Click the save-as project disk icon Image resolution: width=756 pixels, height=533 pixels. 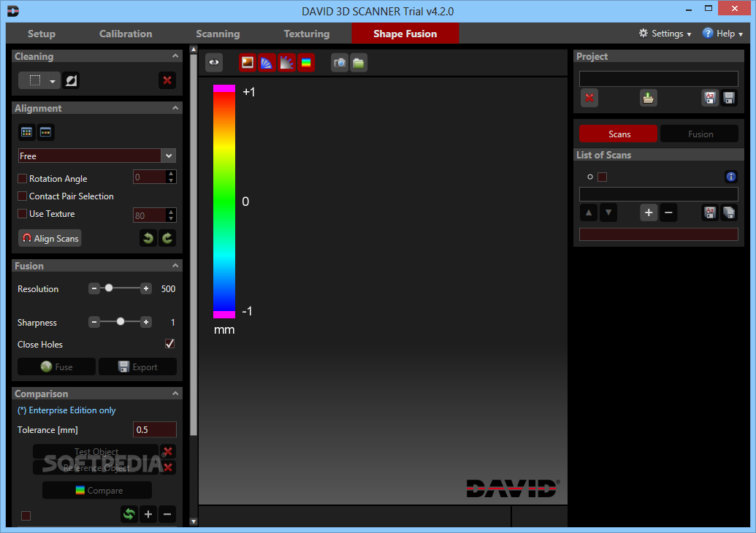coord(710,98)
